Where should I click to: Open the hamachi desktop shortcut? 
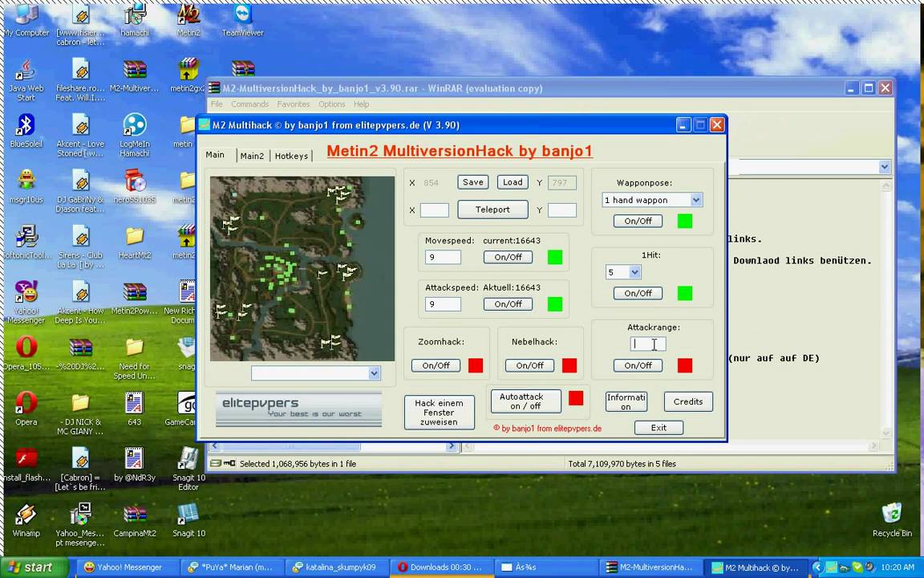pos(135,18)
